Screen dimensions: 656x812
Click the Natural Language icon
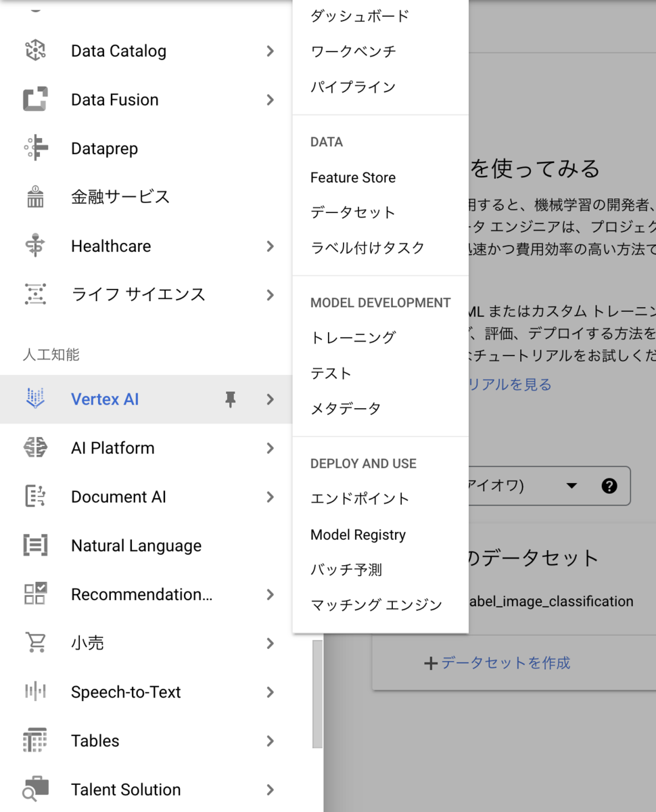35,545
